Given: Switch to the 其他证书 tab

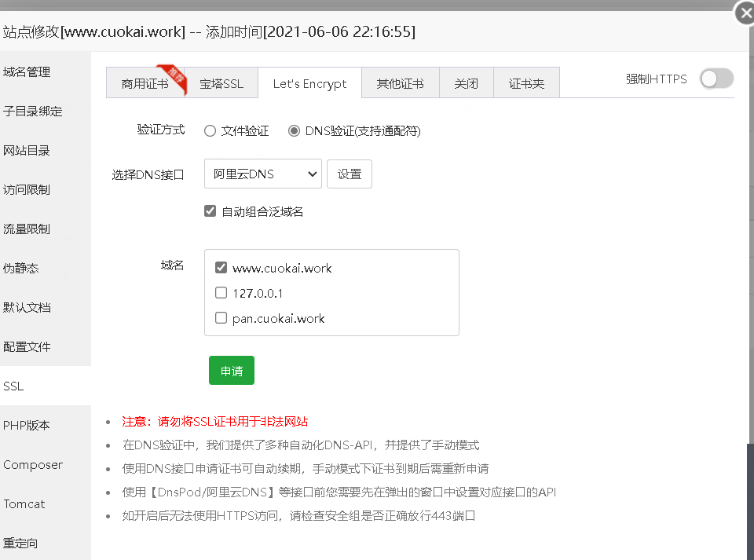Looking at the screenshot, I should click(401, 82).
